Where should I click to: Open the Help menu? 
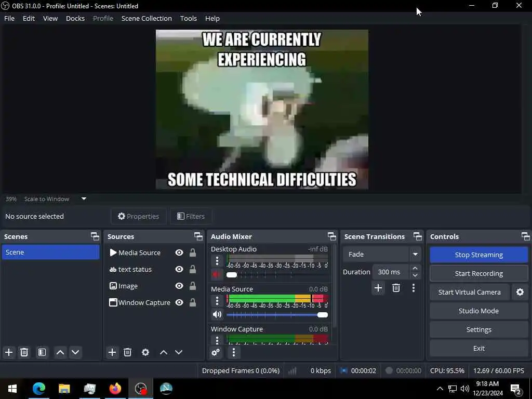212,18
